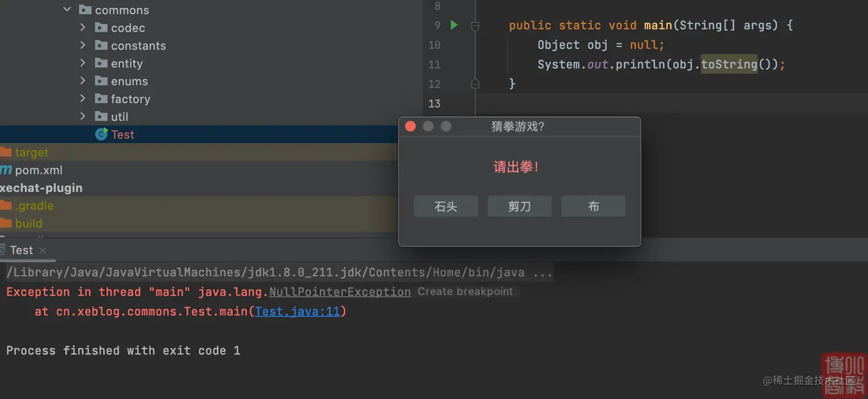The width and height of the screenshot is (868, 399).
Task: Click the commons folder icon
Action: coord(85,10)
